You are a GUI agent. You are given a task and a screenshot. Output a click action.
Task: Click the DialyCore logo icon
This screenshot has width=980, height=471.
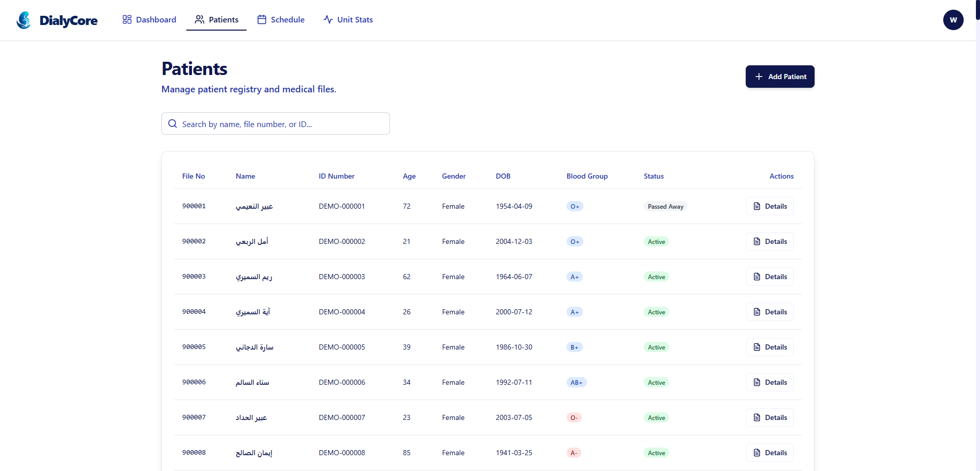pyautogui.click(x=23, y=20)
